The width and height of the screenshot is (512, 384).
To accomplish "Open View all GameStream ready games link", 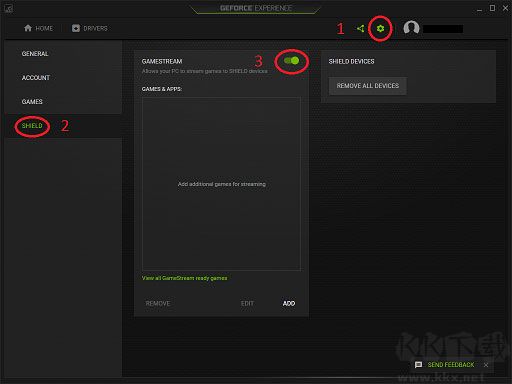I will (184, 278).
